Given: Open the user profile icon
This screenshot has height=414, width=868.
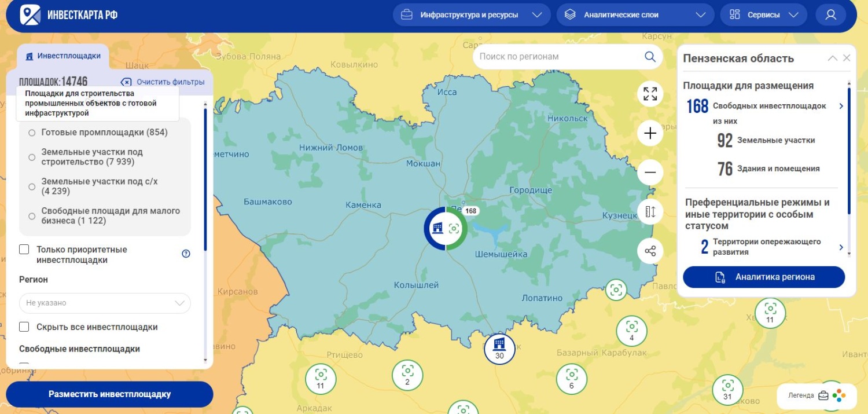Looking at the screenshot, I should [831, 15].
